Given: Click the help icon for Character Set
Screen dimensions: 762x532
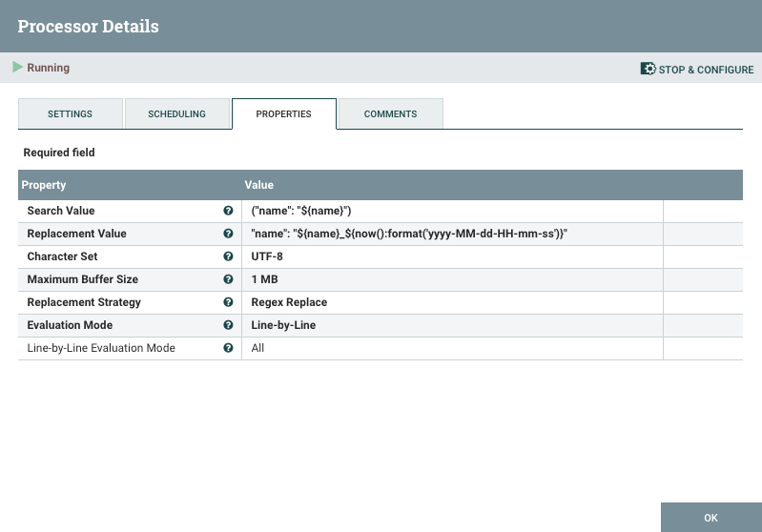Looking at the screenshot, I should tap(228, 256).
